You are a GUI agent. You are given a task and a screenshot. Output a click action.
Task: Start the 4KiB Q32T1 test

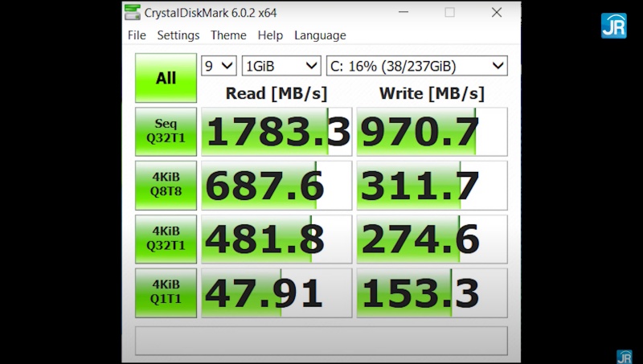pos(166,239)
